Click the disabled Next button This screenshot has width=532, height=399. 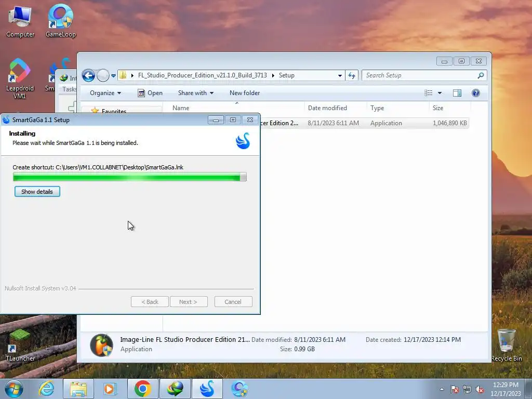tap(188, 302)
